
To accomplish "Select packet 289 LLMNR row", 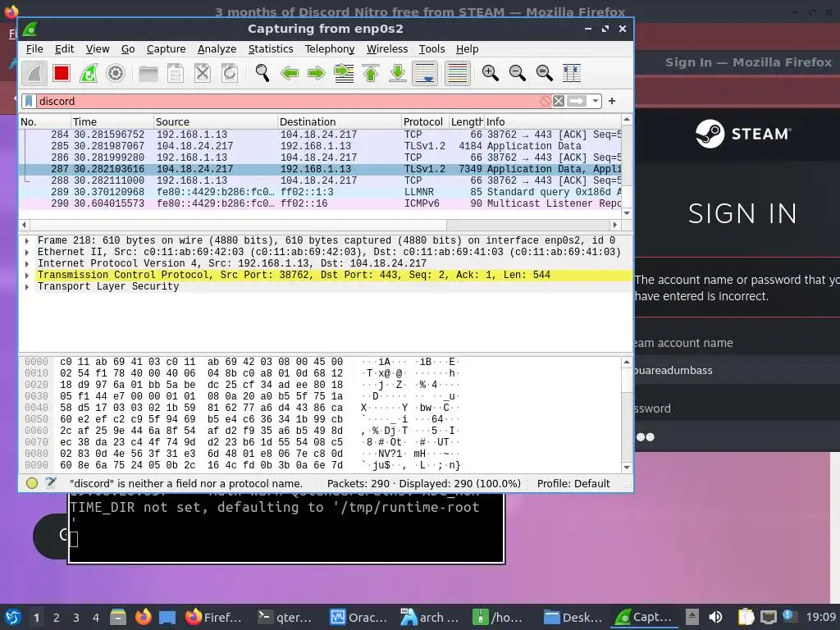I will 321,192.
